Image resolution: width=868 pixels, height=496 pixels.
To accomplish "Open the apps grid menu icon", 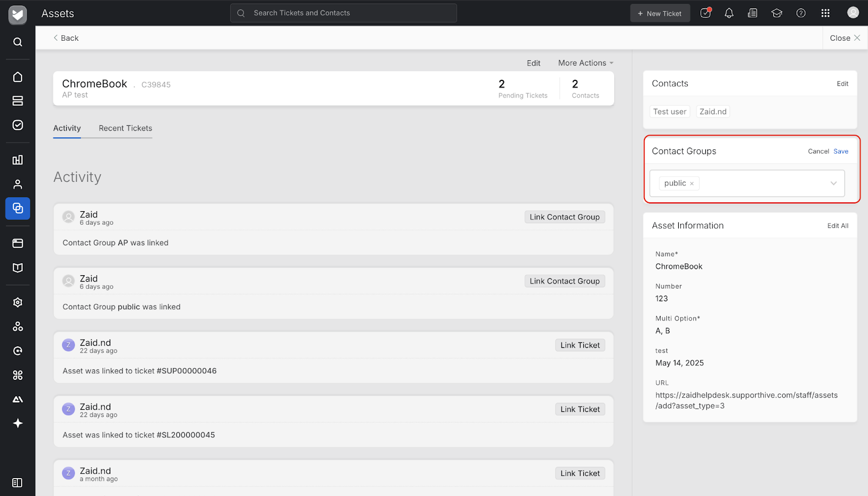I will point(825,13).
